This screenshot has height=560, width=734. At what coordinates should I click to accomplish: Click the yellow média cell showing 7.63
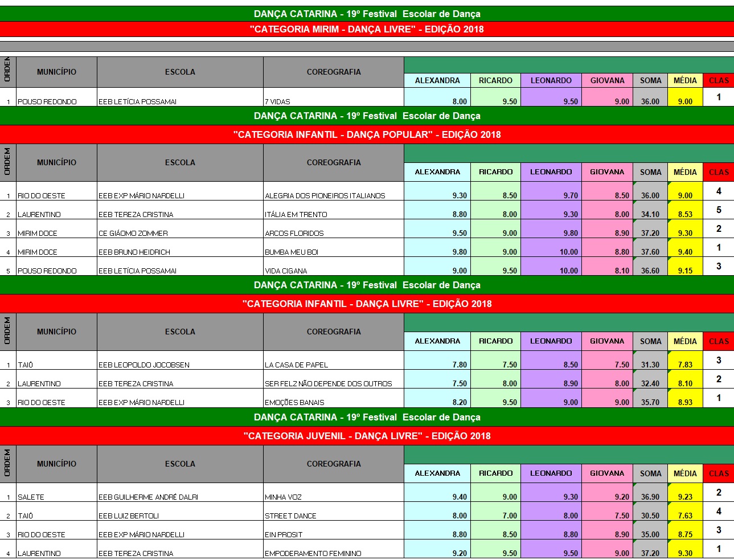coord(685,512)
